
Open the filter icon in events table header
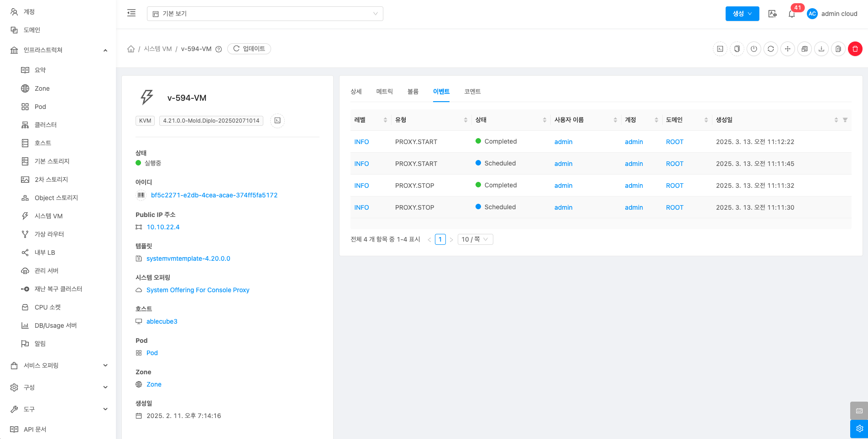845,120
